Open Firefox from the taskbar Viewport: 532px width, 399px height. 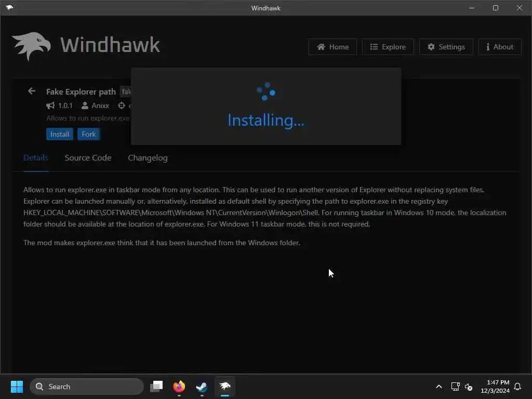[179, 387]
